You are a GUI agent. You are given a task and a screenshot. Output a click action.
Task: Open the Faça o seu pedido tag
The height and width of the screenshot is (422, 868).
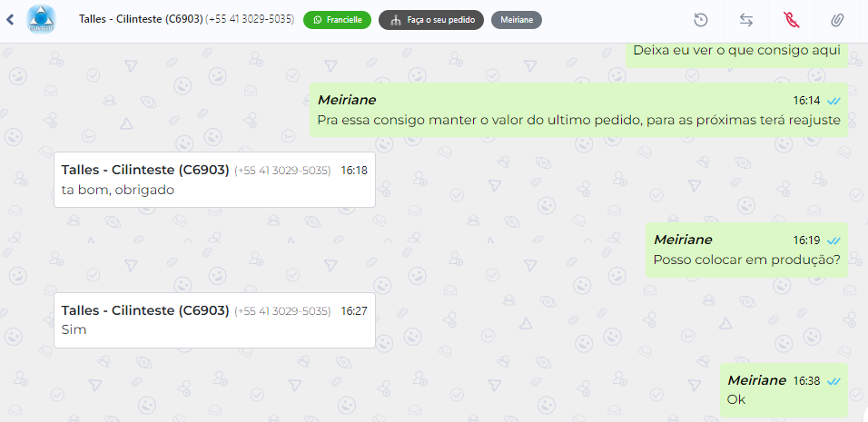431,20
